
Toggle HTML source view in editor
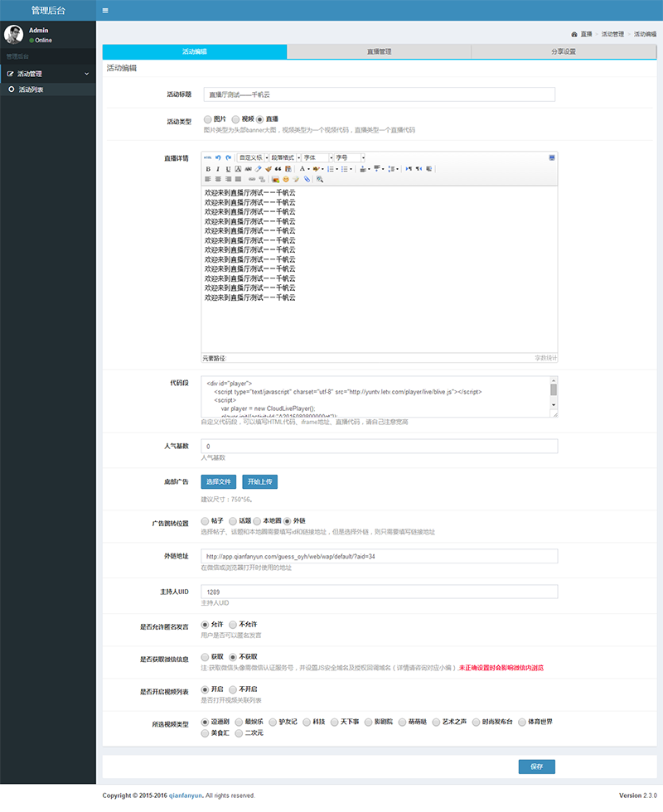(x=208, y=158)
